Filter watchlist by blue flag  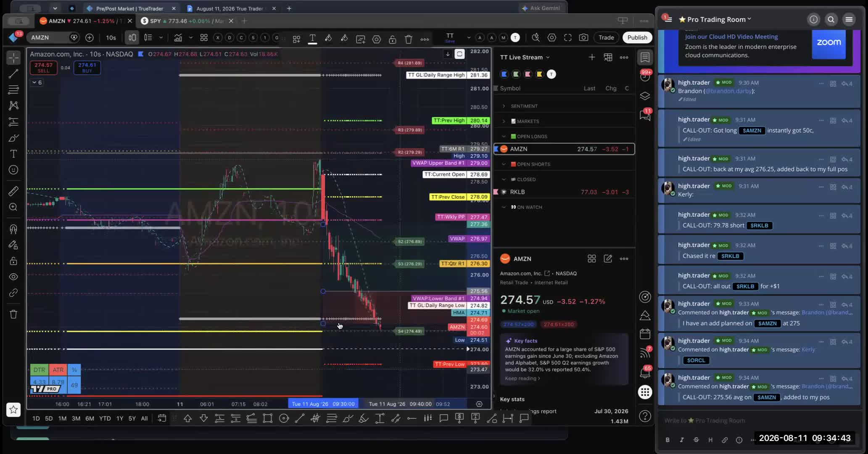[504, 74]
